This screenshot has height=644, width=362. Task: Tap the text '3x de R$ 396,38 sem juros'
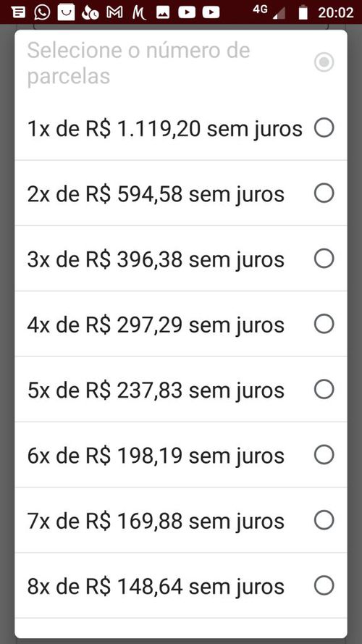click(x=156, y=260)
